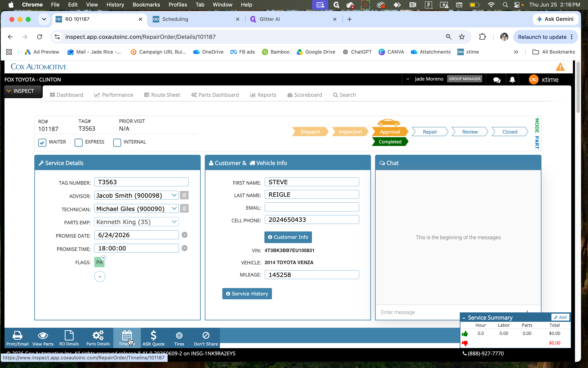Check the EXPRESS checkbox
Screen dimensions: 588x368
point(78,143)
